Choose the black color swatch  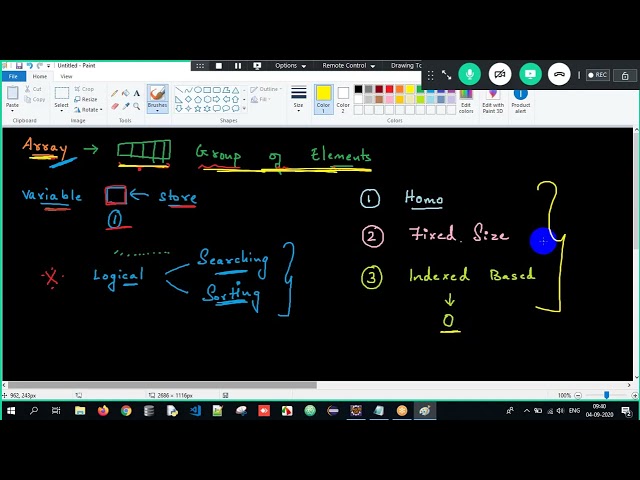(358, 89)
